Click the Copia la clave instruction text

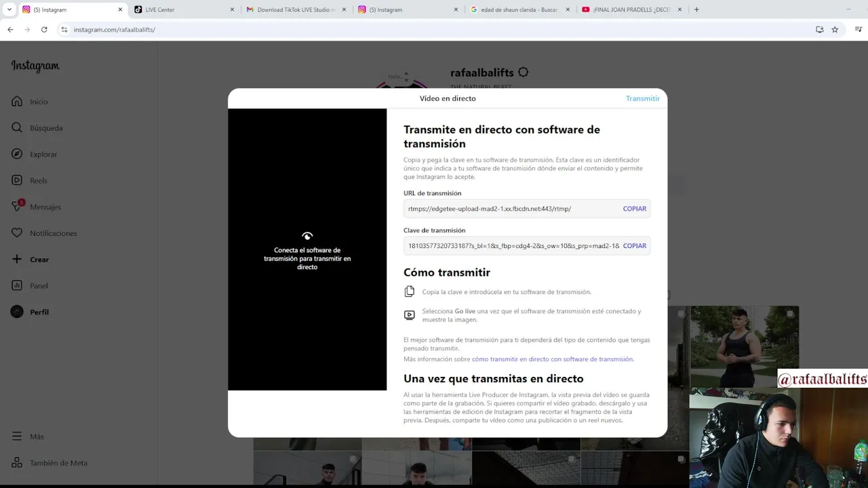[x=507, y=292]
